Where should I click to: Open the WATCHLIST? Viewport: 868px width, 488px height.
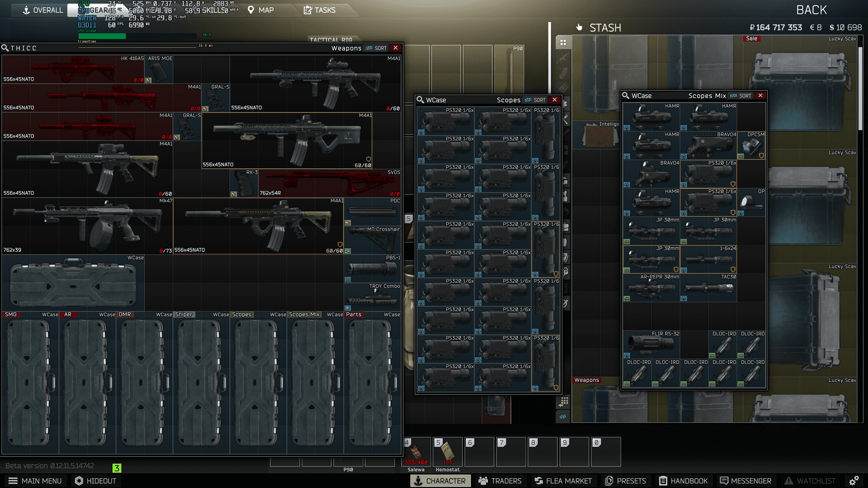(810, 481)
